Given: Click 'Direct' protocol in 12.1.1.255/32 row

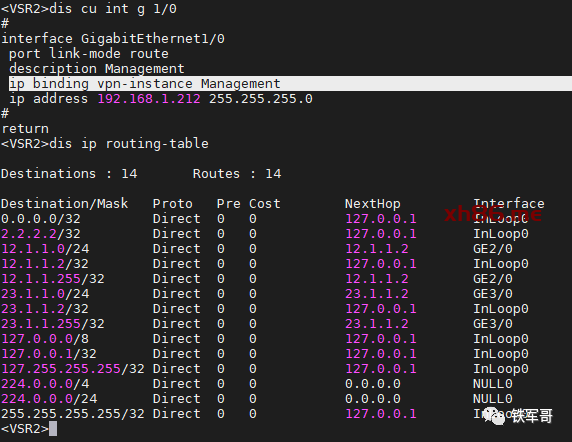Looking at the screenshot, I should point(177,279).
